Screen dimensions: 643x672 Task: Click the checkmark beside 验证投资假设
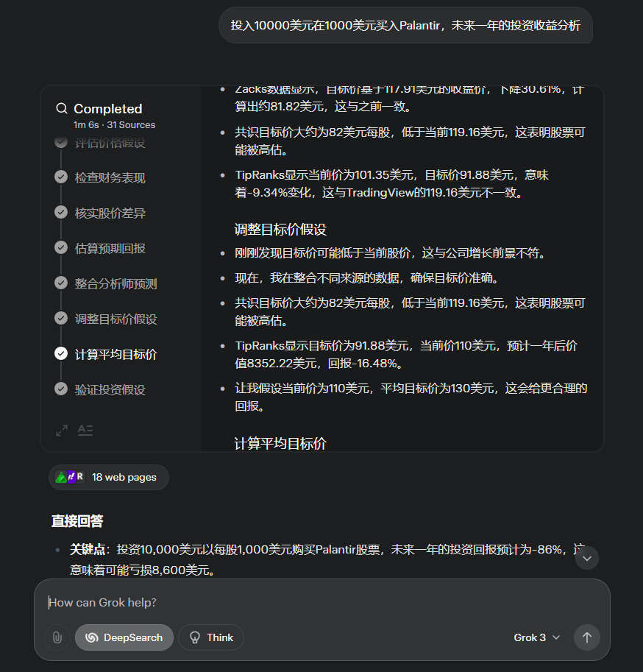(61, 389)
